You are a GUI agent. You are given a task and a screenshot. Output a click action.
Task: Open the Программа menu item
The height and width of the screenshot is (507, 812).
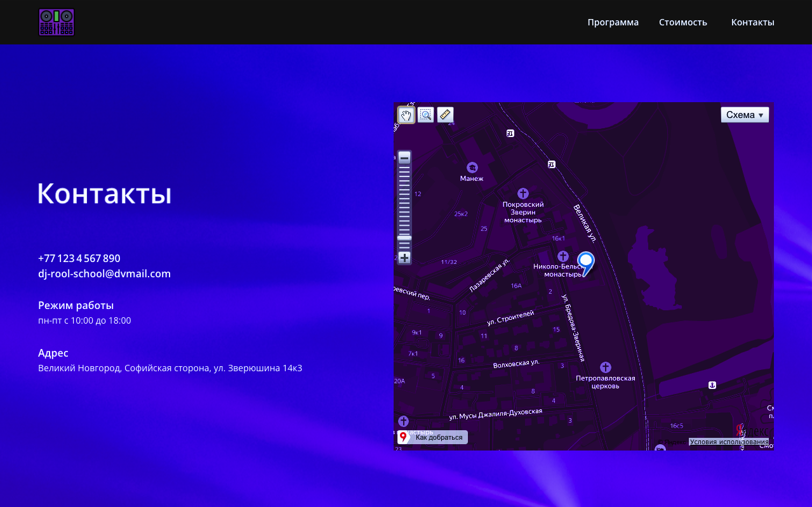click(x=613, y=22)
